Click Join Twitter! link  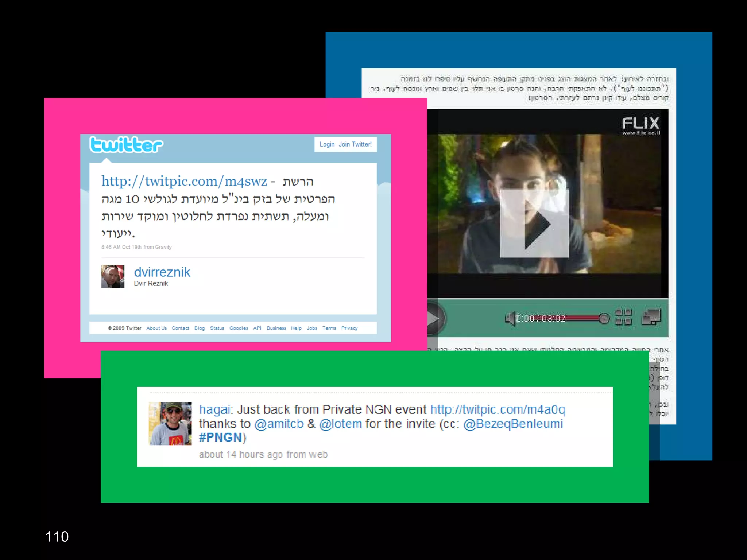(x=355, y=144)
